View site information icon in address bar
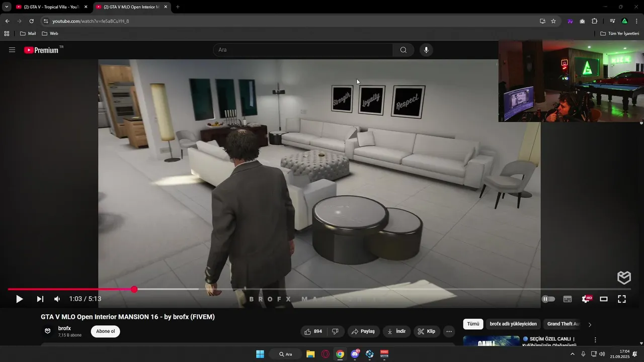This screenshot has width=644, height=362. click(45, 21)
